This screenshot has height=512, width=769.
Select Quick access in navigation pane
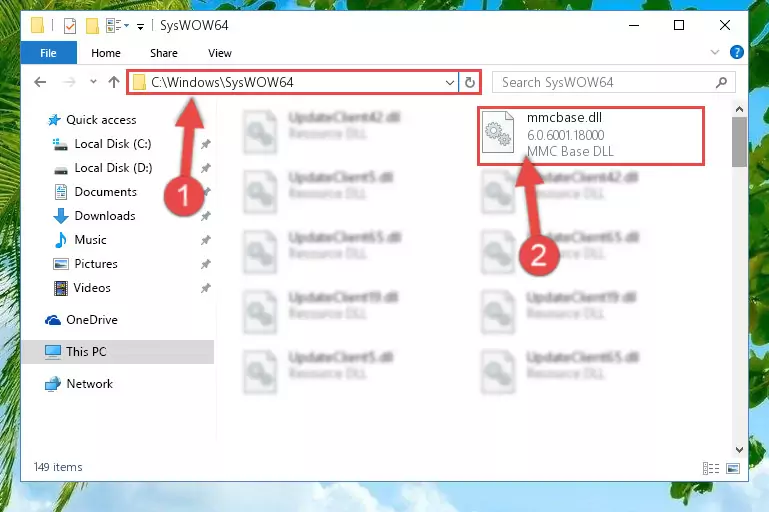pyautogui.click(x=101, y=120)
